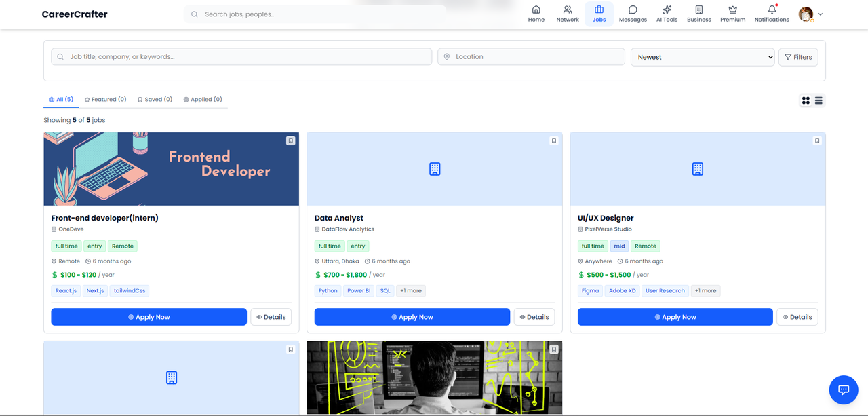Bookmark the UI/UX Designer job

816,140
